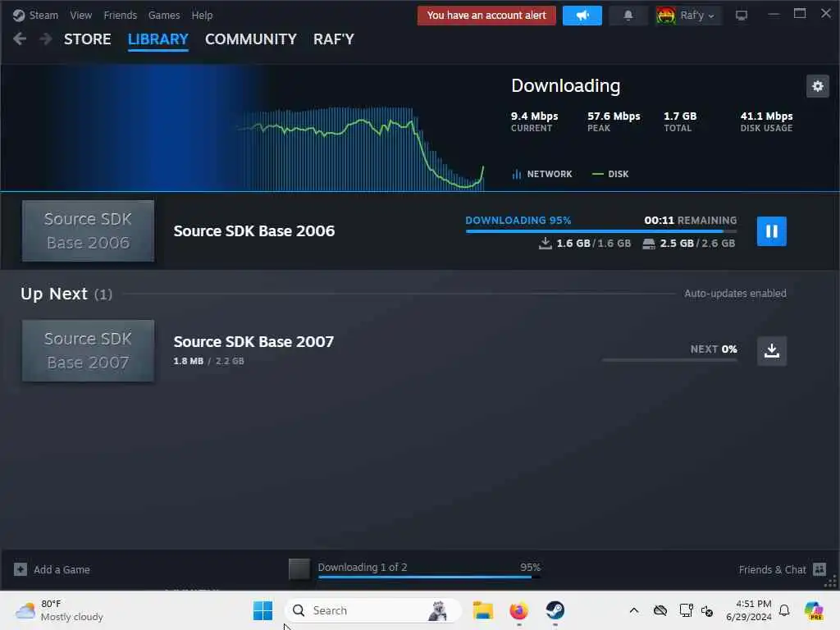Click the plus icon beside Add a Game
Screen dimensions: 840x630
21,569
